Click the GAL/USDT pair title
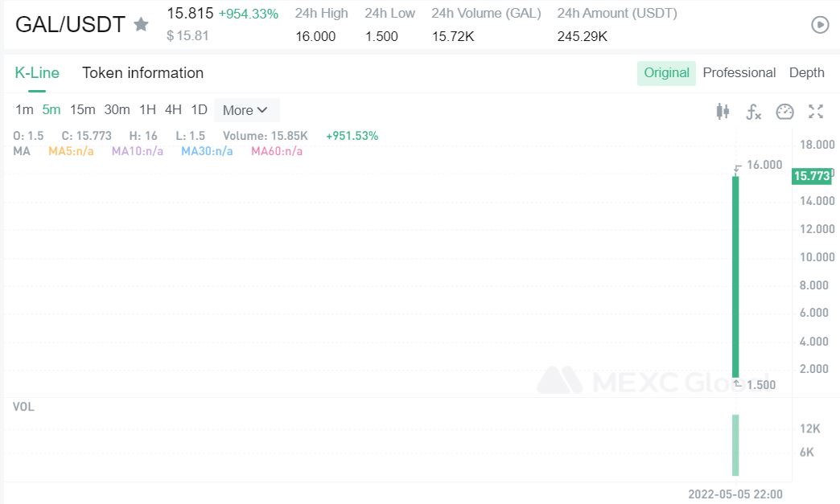Viewport: 840px width, 504px height. (x=70, y=24)
